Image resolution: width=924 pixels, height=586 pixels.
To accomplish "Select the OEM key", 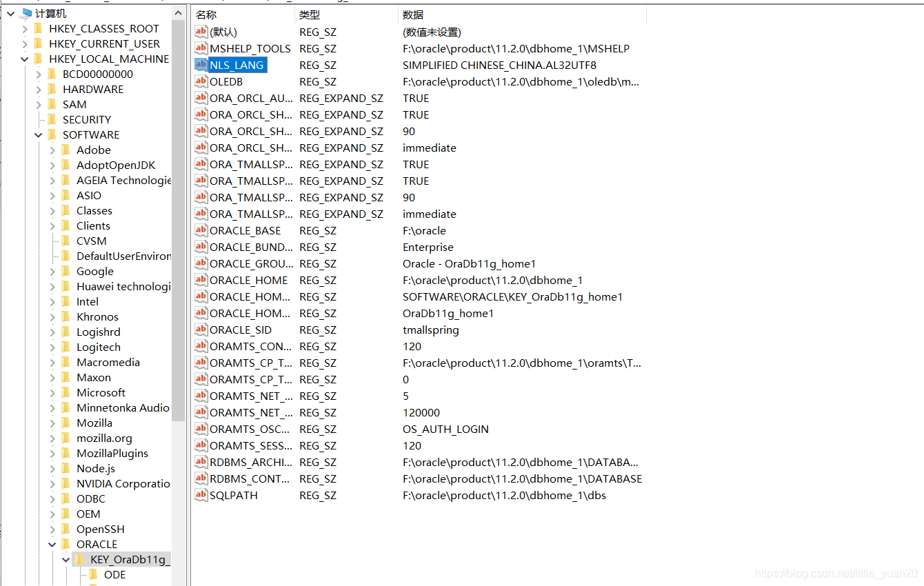I will pos(88,514).
